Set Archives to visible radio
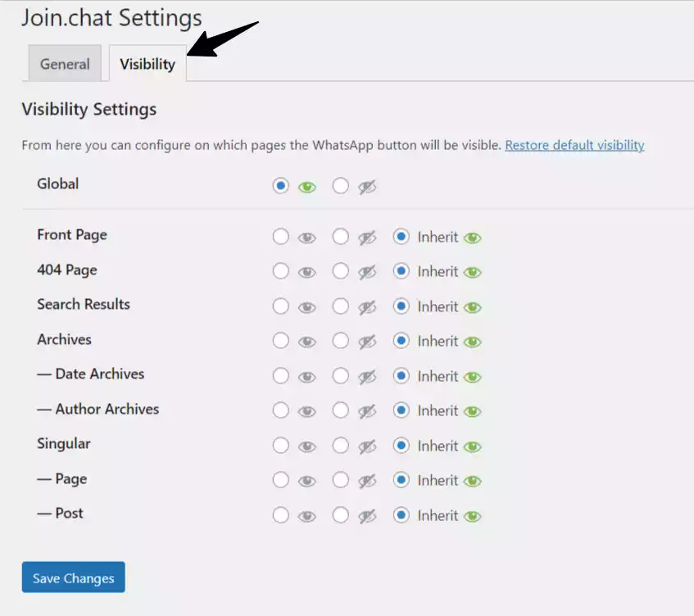Image resolution: width=694 pixels, height=616 pixels. click(x=280, y=341)
